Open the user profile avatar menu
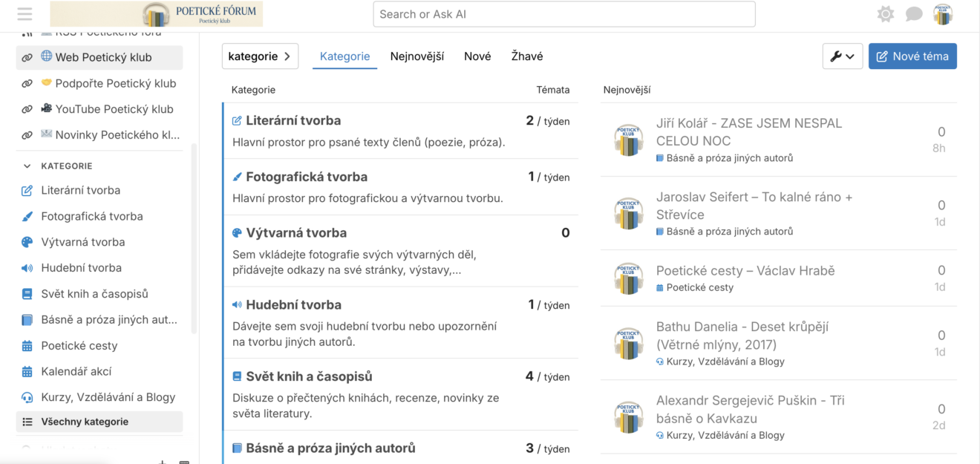Image resolution: width=980 pixels, height=464 pixels. point(943,14)
